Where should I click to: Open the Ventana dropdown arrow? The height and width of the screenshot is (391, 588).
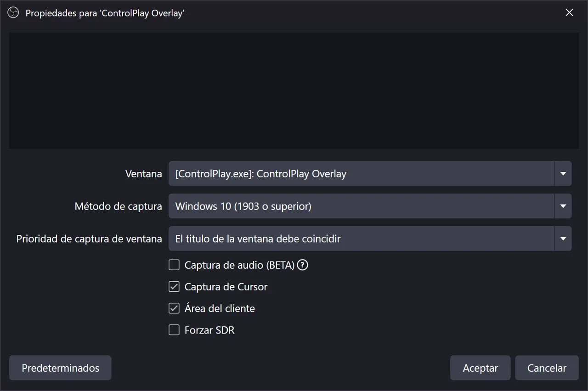[x=563, y=174]
